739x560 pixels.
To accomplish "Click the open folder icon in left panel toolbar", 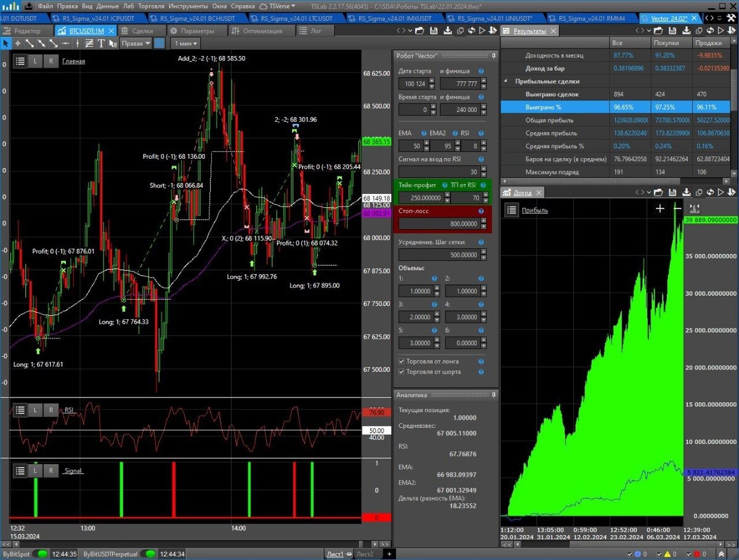I will coord(421,30).
